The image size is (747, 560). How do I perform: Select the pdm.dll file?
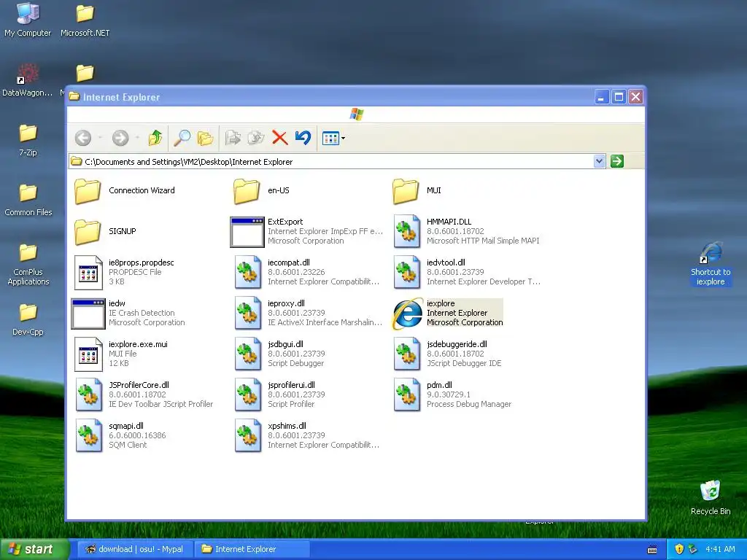coord(452,395)
